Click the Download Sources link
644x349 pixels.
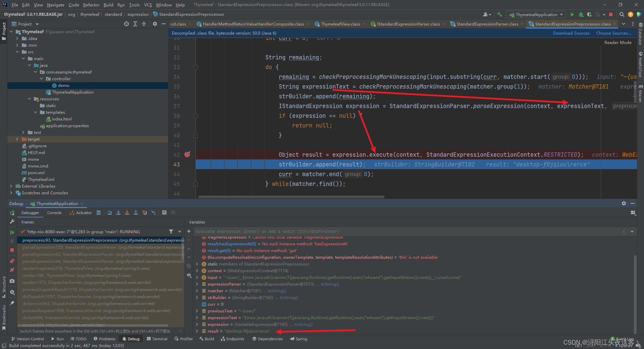click(571, 33)
